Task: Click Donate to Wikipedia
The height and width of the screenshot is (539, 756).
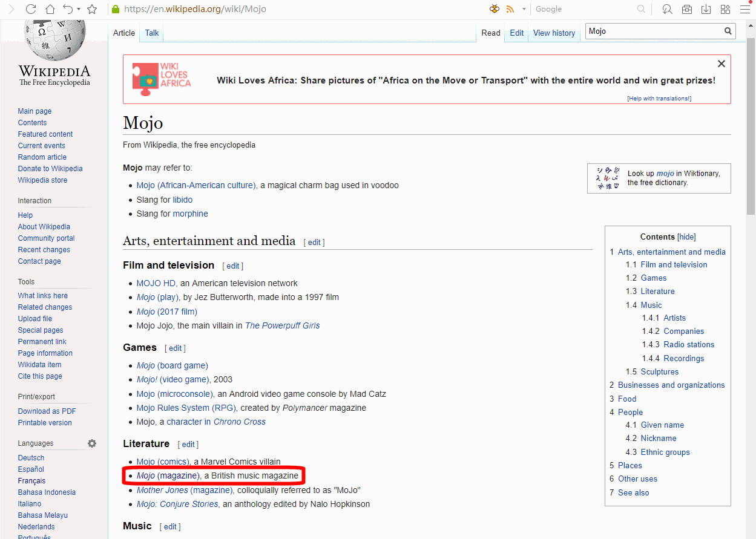Action: pos(50,169)
